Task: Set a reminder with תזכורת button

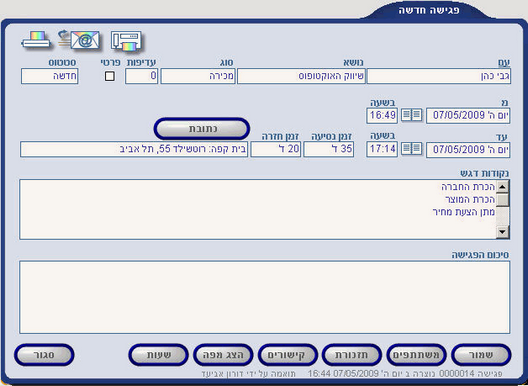Action: coord(352,355)
